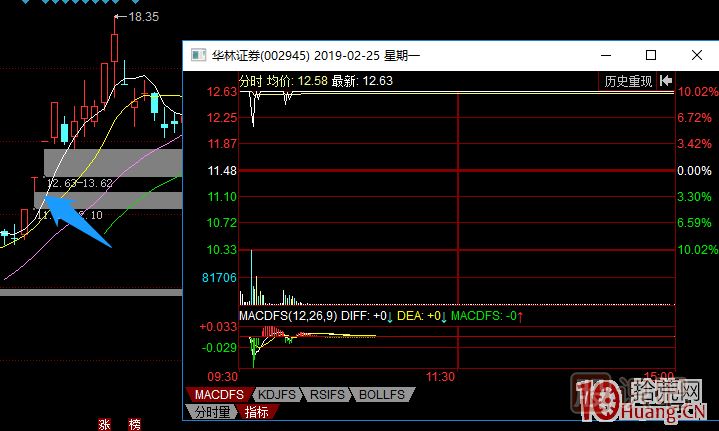The width and height of the screenshot is (719, 431).
Task: Switch to the RSIFS indicator tab
Action: [x=325, y=395]
